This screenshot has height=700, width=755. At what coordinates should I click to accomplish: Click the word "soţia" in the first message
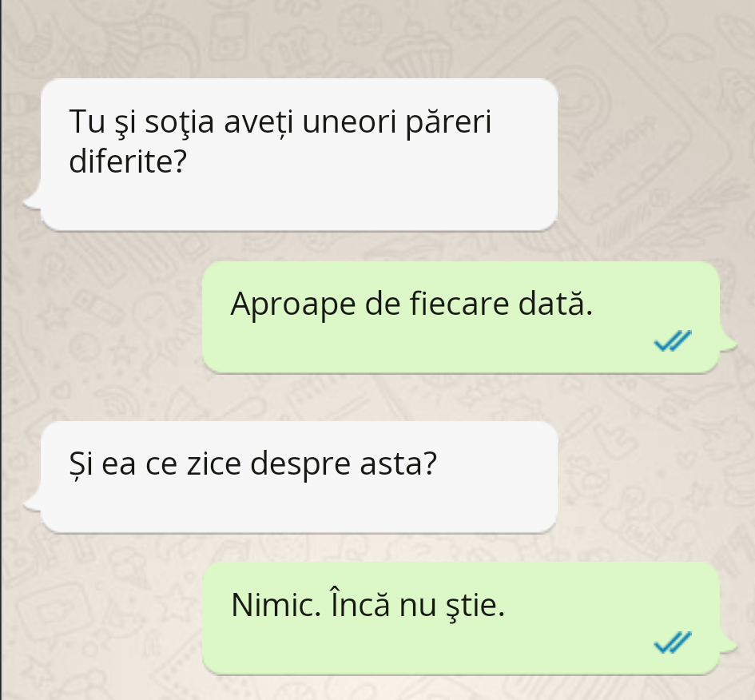tap(179, 122)
